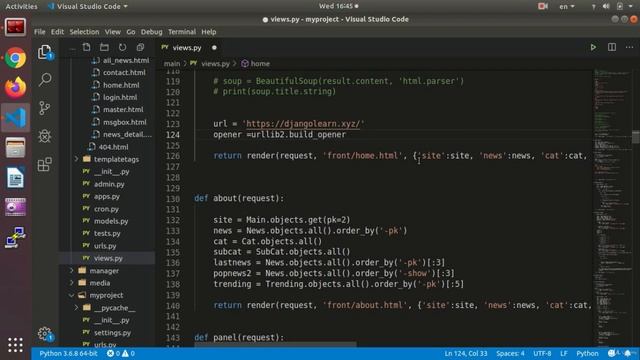Change encoding via UTF-8 status item
Viewport: 640px width, 360px height.
[542, 353]
